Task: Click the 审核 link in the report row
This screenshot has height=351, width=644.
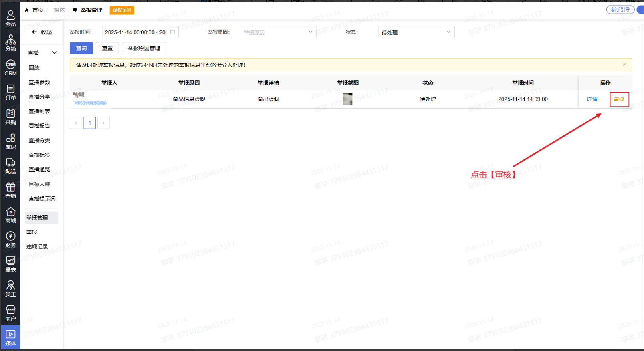Action: [619, 99]
